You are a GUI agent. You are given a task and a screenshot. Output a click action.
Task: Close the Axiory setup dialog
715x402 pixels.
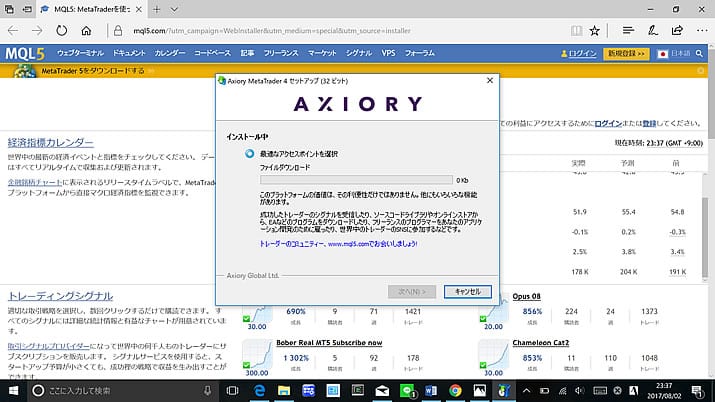[490, 81]
